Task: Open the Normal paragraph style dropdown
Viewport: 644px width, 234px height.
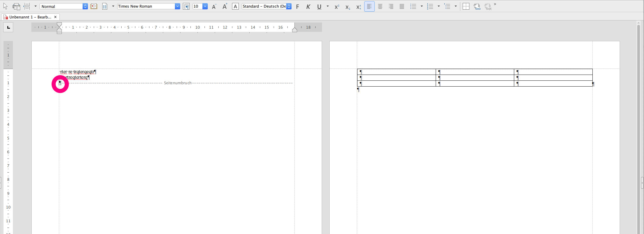Action: click(x=85, y=6)
